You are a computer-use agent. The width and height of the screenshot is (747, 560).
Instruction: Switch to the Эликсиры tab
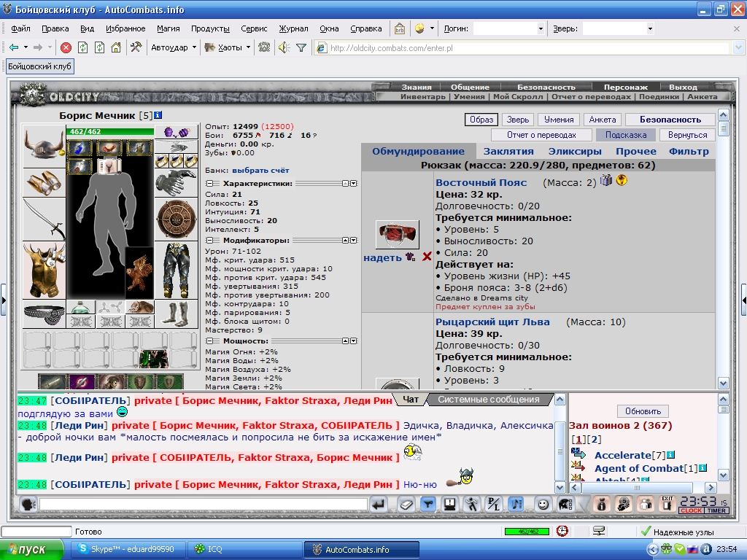(575, 152)
